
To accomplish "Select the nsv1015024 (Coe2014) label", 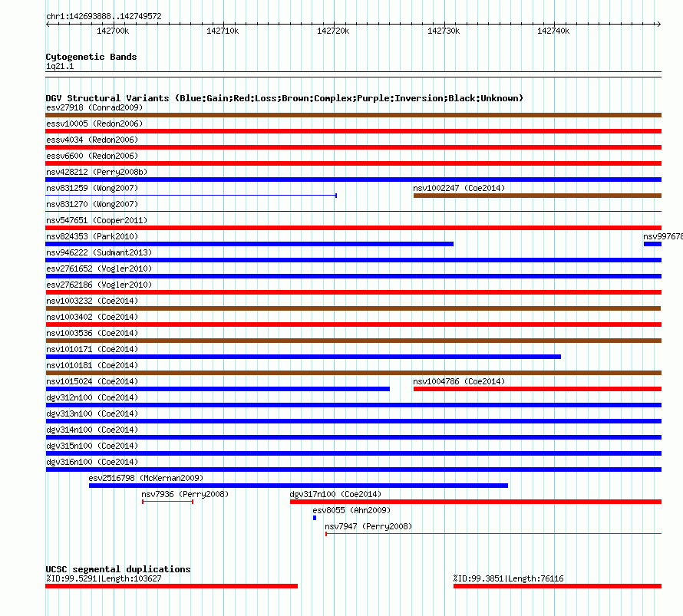I will coord(92,381).
